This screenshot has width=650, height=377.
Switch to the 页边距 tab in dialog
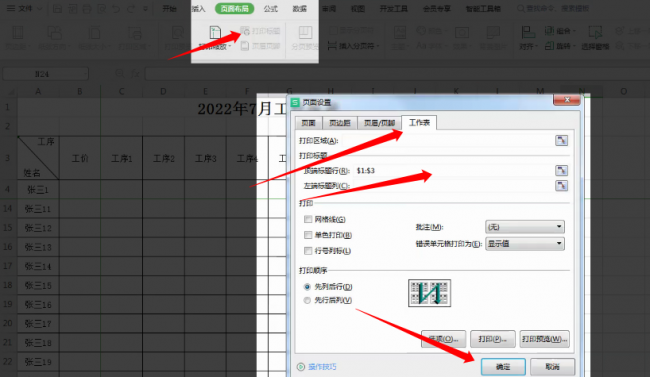[340, 123]
